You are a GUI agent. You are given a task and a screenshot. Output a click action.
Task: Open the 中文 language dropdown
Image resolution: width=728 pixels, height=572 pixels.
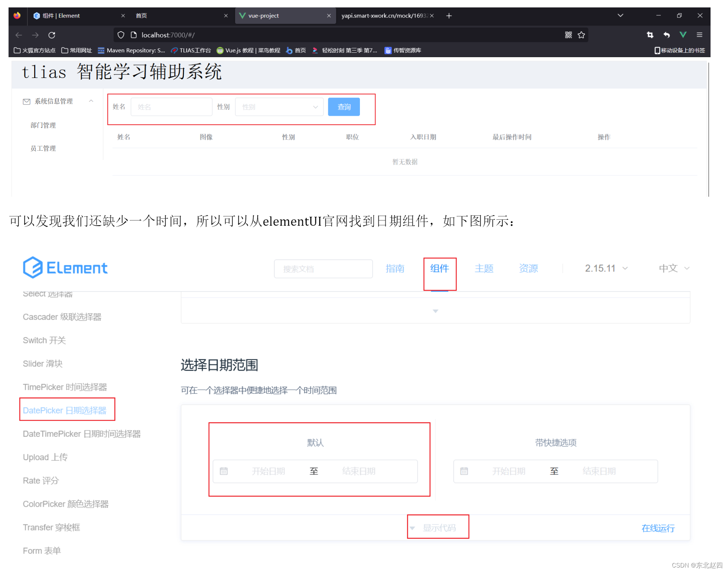pos(674,268)
